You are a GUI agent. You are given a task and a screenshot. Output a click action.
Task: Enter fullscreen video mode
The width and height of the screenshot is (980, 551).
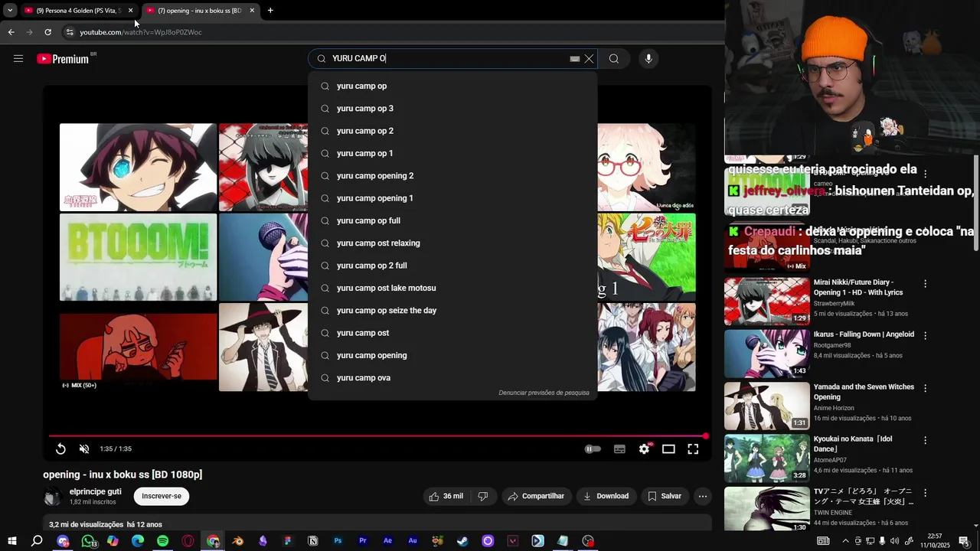(693, 449)
